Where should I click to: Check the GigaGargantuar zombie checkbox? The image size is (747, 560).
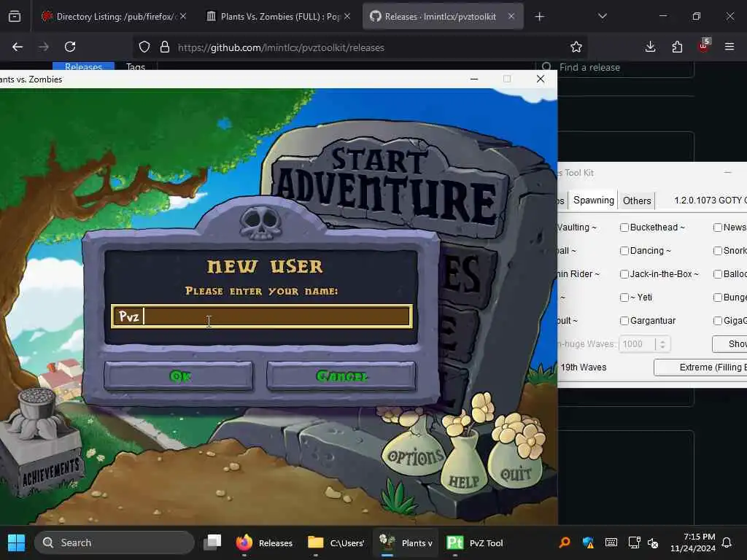pos(718,321)
